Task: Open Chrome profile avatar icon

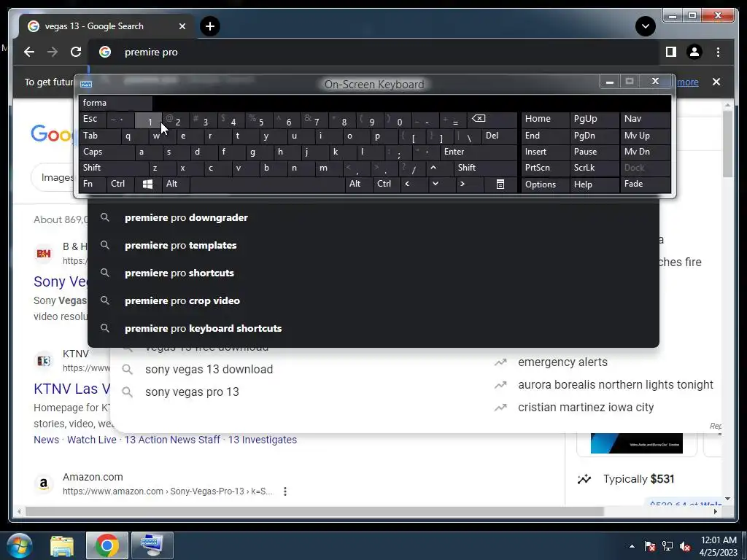Action: pyautogui.click(x=694, y=52)
